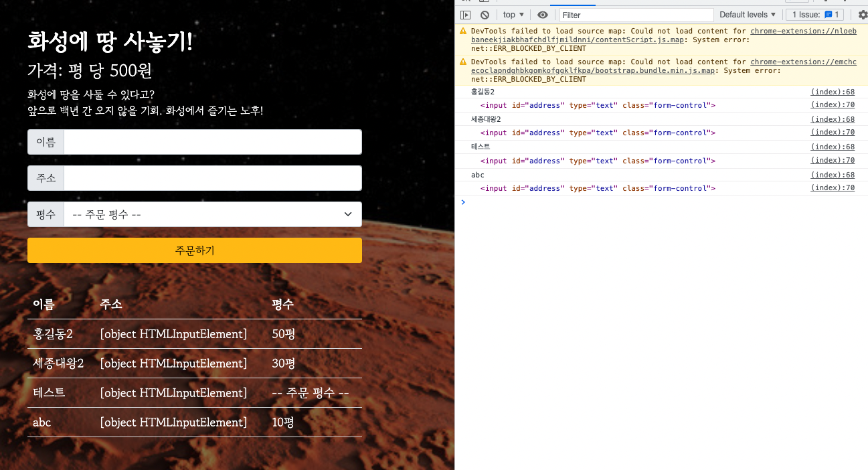Click the input element log under 홍길동2
868x470 pixels.
tap(598, 105)
